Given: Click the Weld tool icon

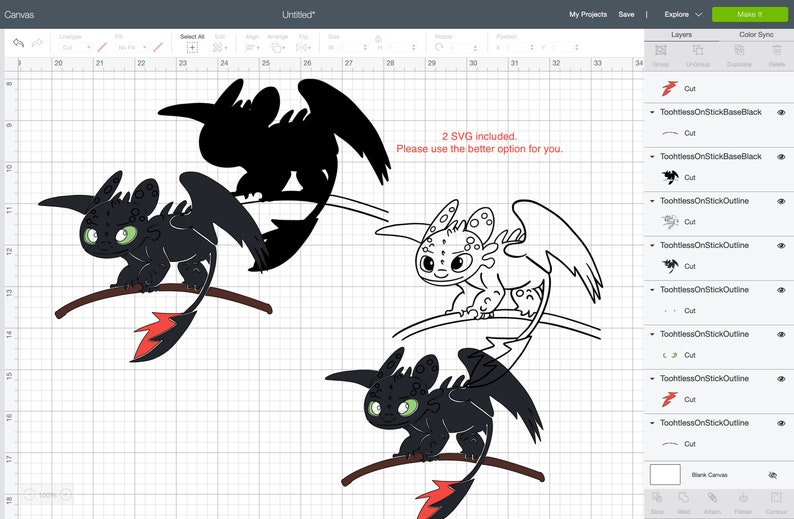Looking at the screenshot, I should 684,497.
